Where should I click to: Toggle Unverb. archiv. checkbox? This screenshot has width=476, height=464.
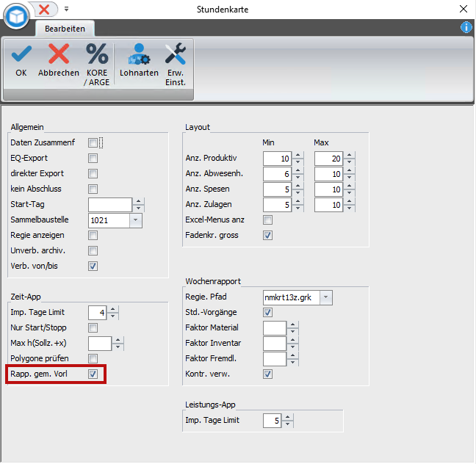coord(93,250)
